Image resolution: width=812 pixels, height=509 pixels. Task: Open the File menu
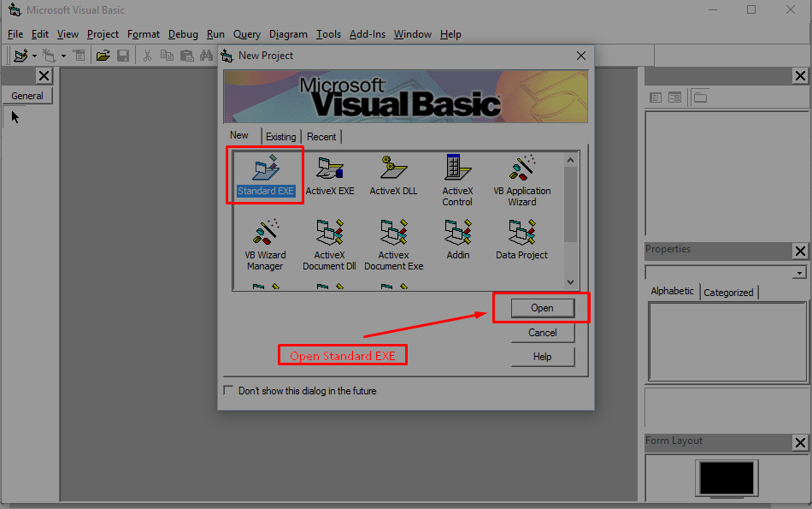pos(15,34)
